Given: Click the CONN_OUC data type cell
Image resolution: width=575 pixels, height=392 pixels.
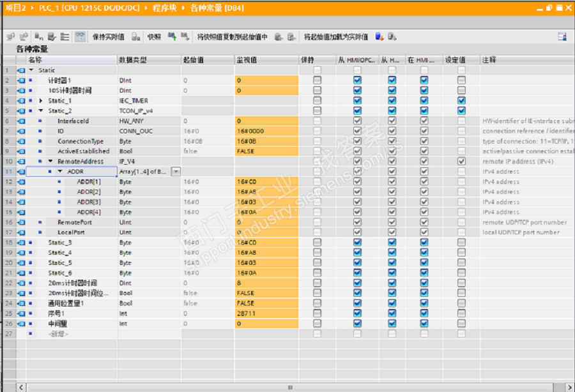Looking at the screenshot, I should tap(149, 131).
